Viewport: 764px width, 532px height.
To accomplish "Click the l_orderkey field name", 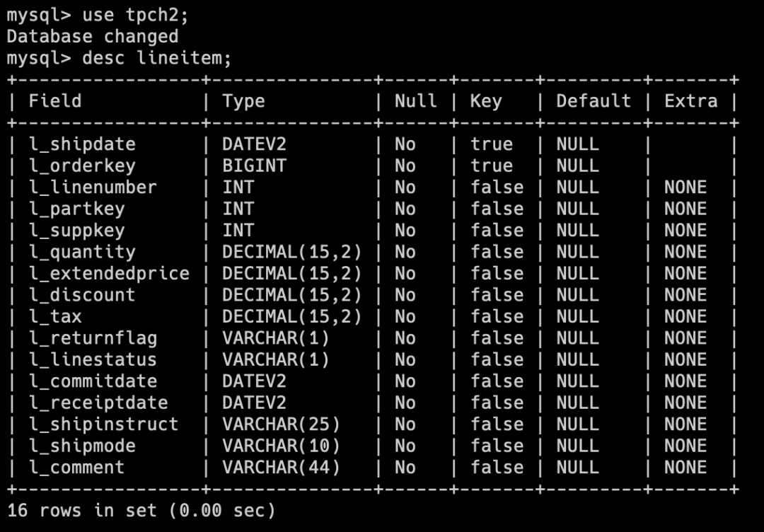I will [82, 166].
